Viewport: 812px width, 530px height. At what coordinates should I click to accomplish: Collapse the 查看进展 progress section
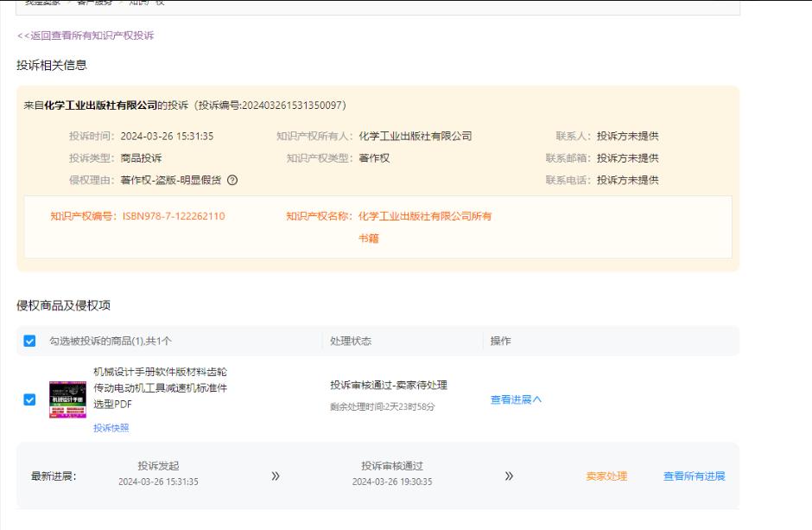[x=516, y=399]
